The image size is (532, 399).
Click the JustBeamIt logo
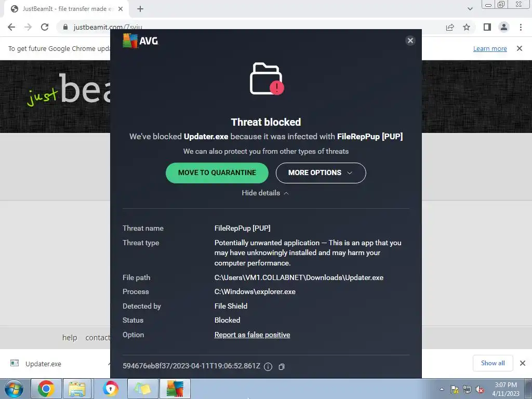click(70, 89)
